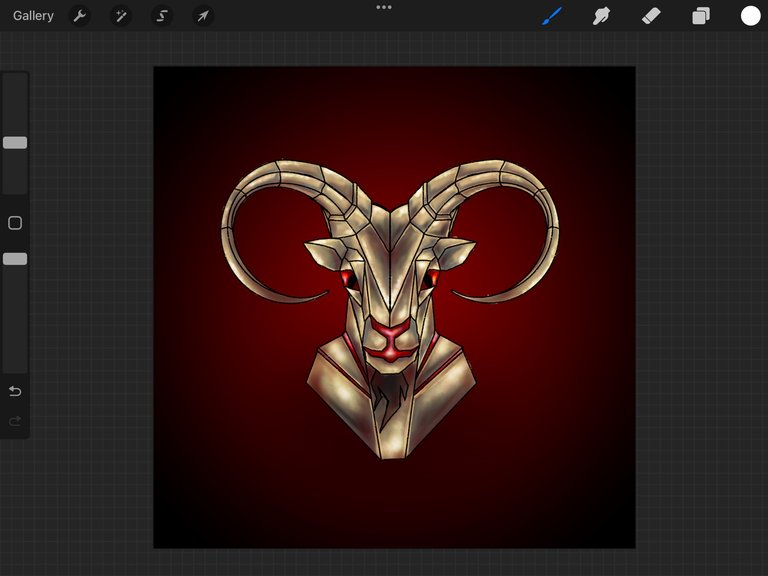Tap the three-dot handle at the top center

(384, 7)
